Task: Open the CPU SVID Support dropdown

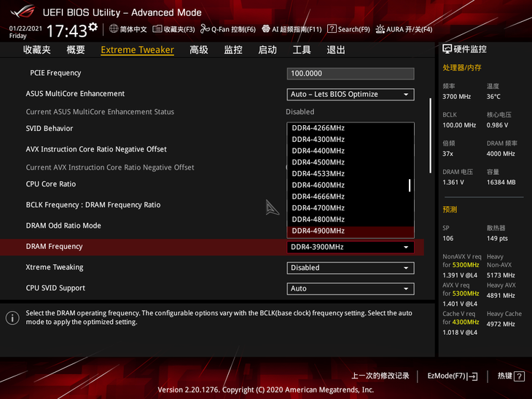Action: (350, 289)
